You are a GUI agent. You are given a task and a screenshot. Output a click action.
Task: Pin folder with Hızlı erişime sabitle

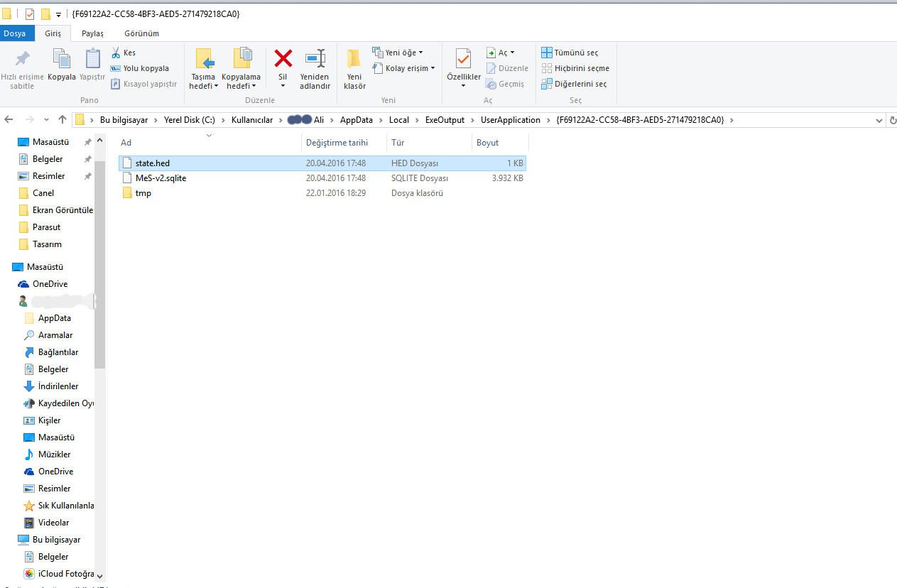click(x=22, y=69)
